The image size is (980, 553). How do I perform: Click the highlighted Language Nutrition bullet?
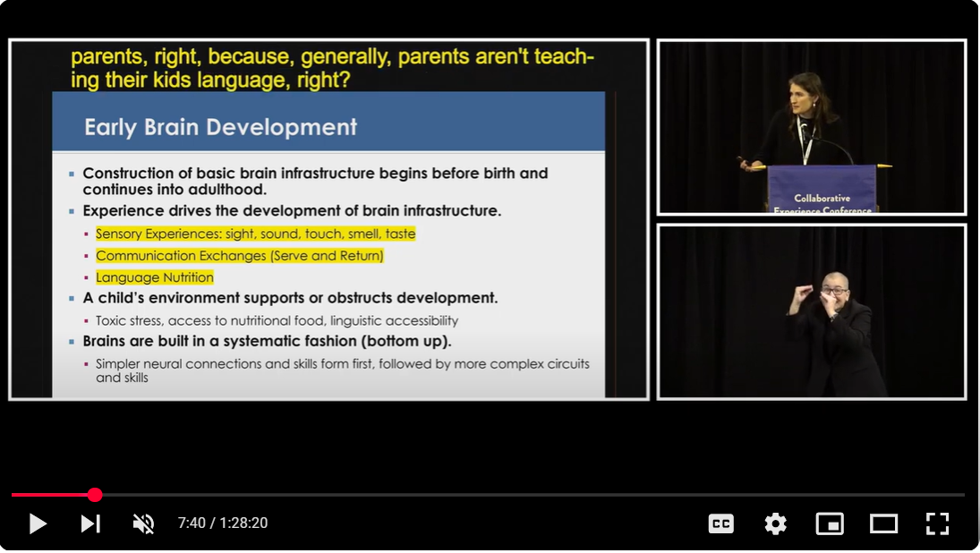pyautogui.click(x=155, y=277)
